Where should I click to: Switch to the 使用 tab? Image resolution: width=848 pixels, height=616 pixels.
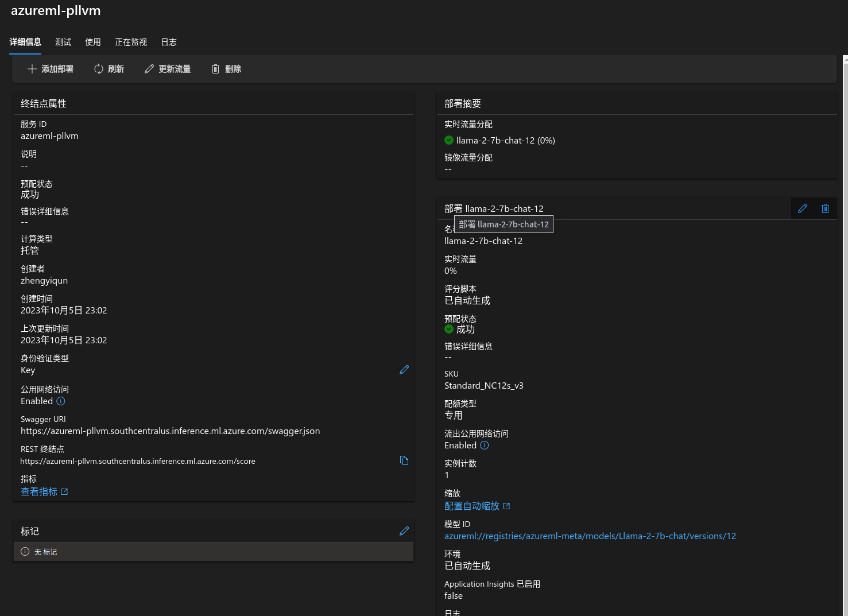pos(93,42)
